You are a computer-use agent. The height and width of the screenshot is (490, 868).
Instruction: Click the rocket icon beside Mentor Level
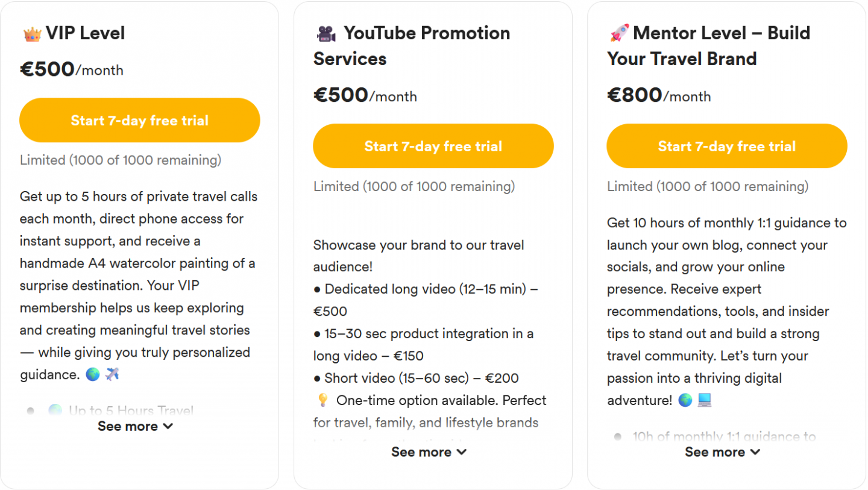tap(619, 33)
